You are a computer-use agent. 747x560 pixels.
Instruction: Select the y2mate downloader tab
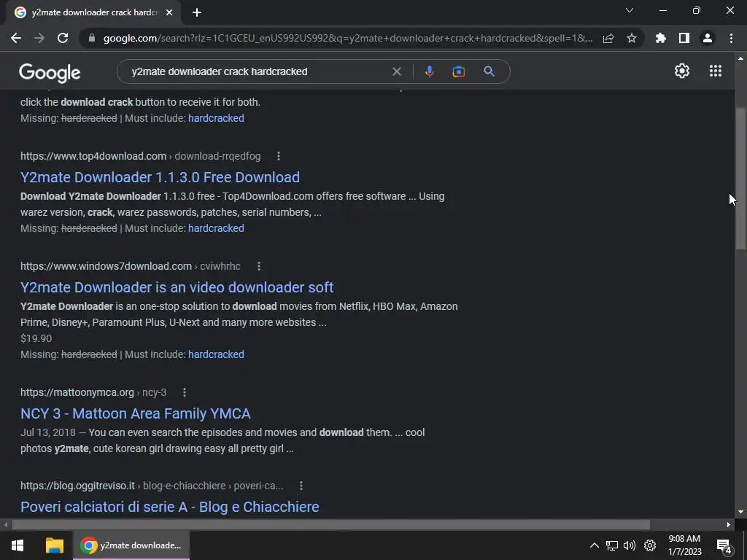[x=93, y=12]
